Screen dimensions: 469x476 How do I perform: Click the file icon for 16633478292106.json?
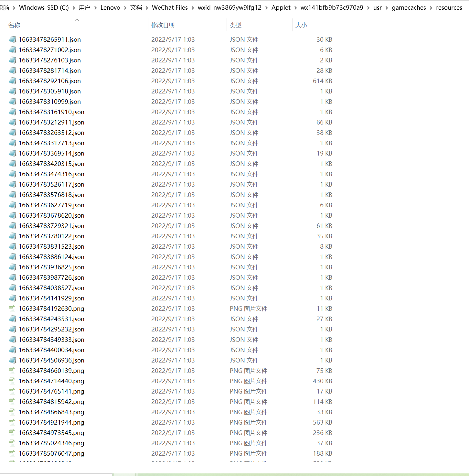(x=12, y=81)
